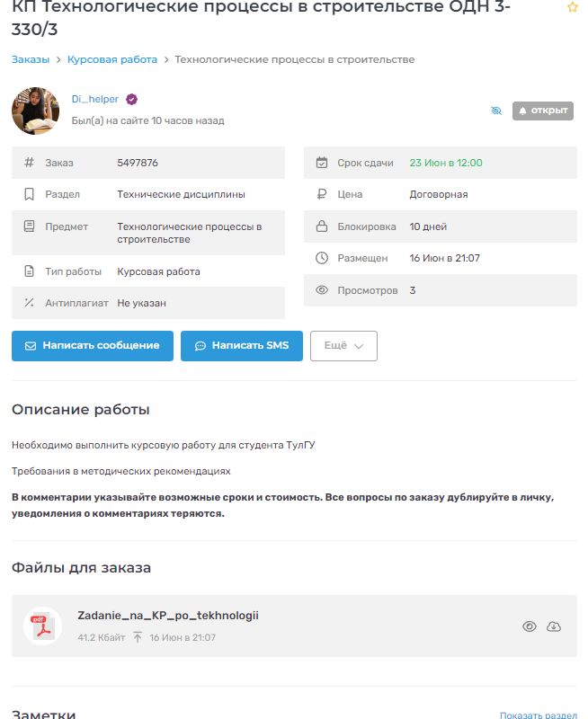588x719 pixels.
Task: Expand the Ещё dropdown button
Action: pos(343,346)
